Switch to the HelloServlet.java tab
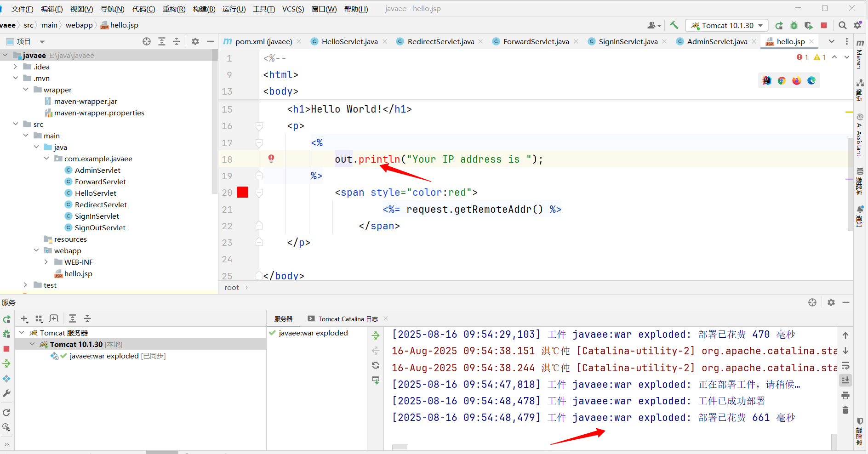Viewport: 868px width, 454px height. (349, 41)
